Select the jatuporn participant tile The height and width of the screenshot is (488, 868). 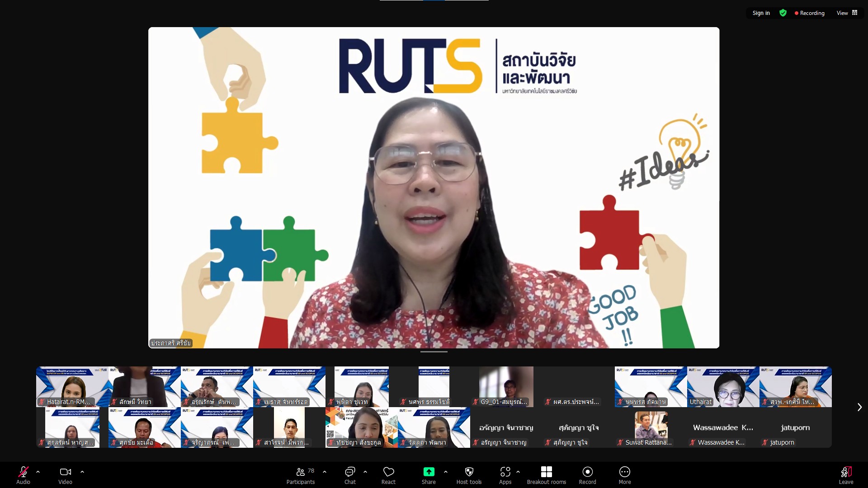796,427
